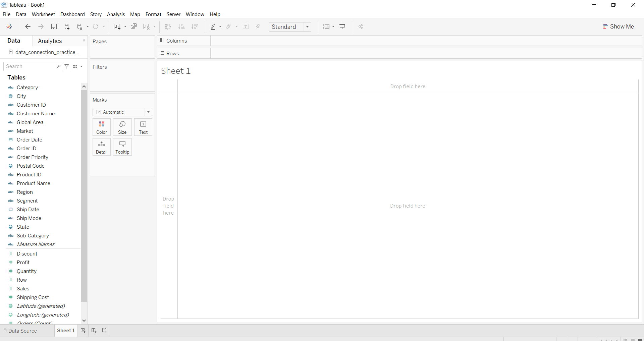Screen dimensions: 644x341
Task: Swap rows and columns
Action: click(x=168, y=27)
